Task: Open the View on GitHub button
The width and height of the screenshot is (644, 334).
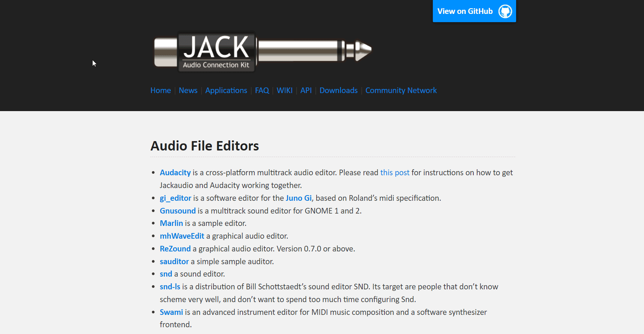Action: [474, 11]
